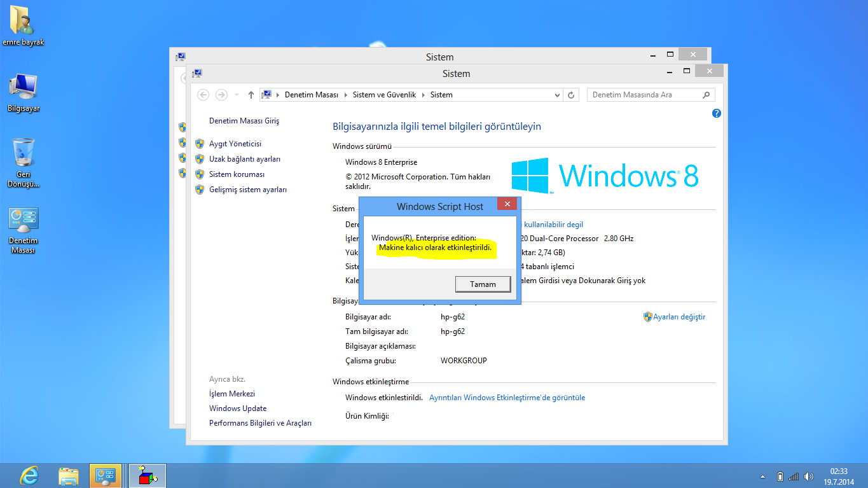
Task: Click the battery icon in the system tray
Action: [x=780, y=477]
